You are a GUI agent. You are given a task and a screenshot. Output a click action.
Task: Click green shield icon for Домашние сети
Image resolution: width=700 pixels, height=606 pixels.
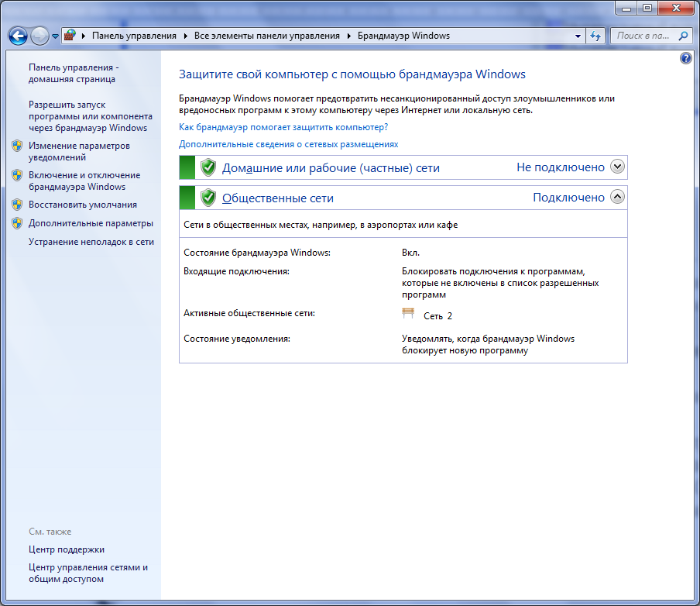click(208, 167)
